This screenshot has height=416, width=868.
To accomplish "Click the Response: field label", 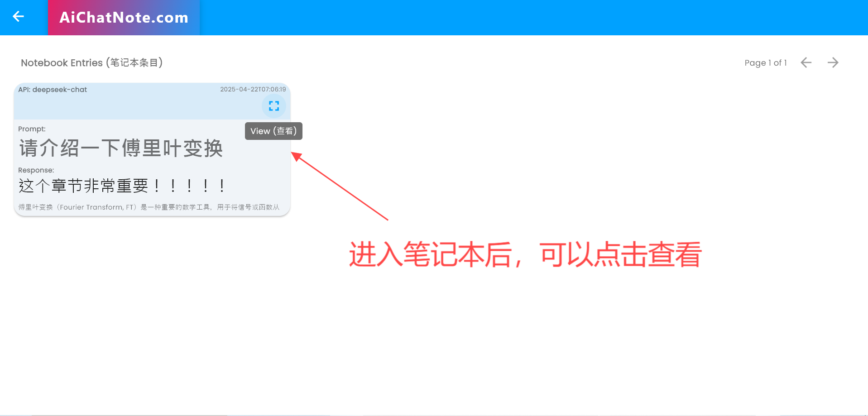I will (36, 170).
